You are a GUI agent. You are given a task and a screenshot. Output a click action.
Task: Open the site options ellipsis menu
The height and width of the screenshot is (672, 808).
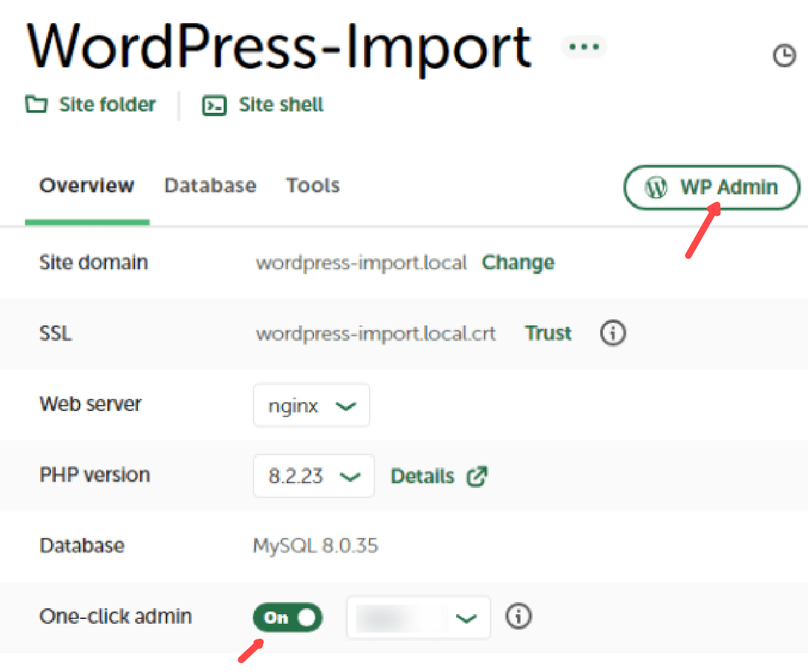pos(584,47)
